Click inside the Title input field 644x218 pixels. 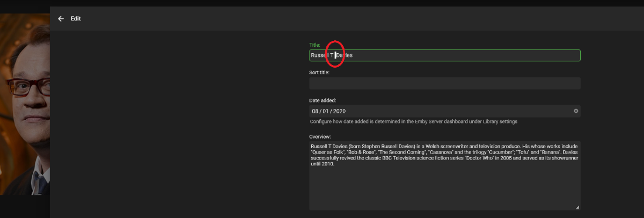456,55
